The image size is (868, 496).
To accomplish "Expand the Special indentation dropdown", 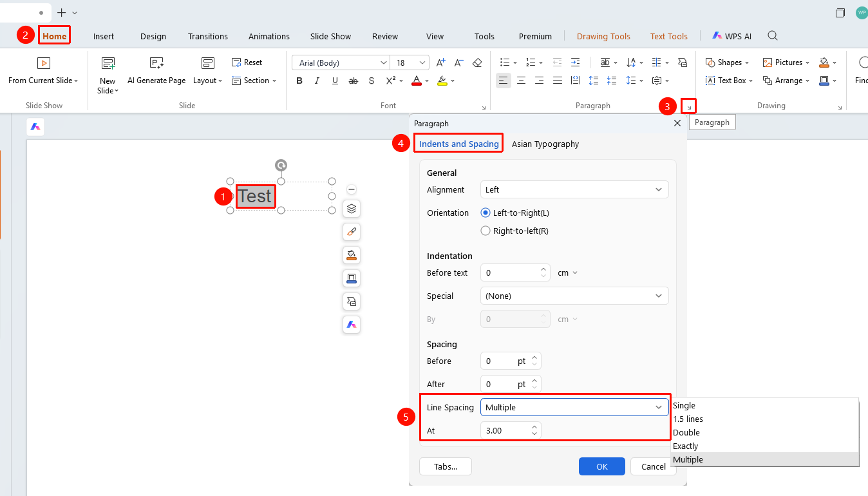I will coord(574,296).
